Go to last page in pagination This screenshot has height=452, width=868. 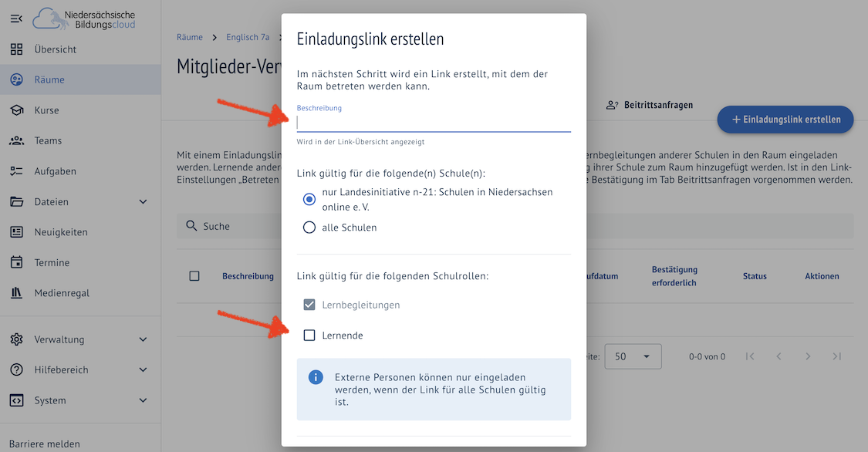click(837, 356)
